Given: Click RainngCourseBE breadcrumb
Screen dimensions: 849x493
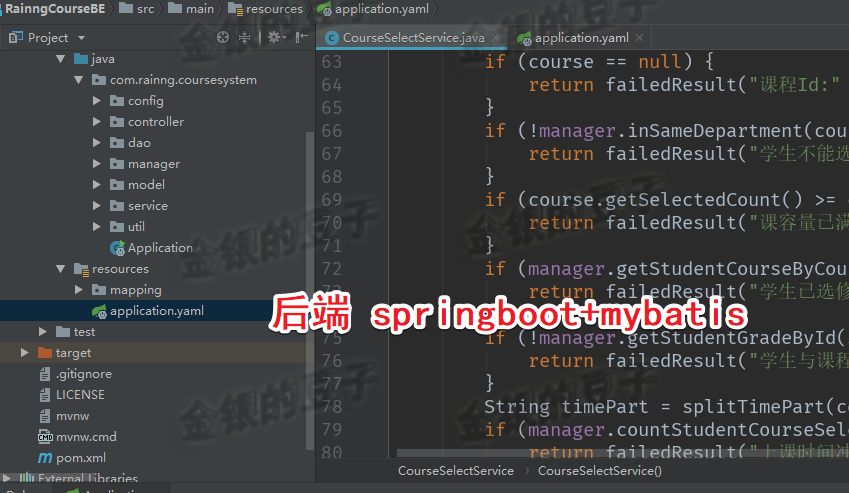Looking at the screenshot, I should [55, 9].
